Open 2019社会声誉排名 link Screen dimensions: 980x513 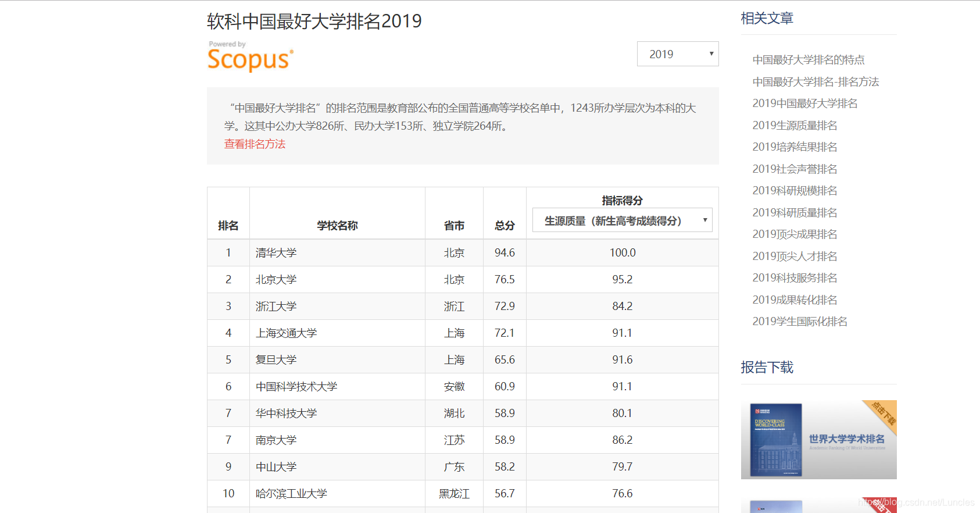click(795, 169)
